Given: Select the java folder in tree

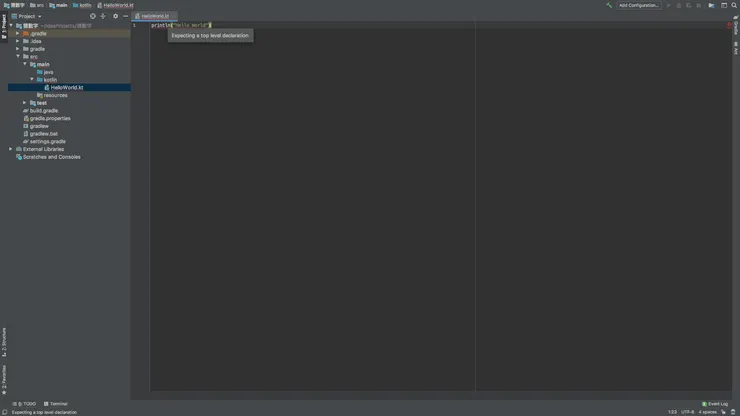Looking at the screenshot, I should [48, 72].
